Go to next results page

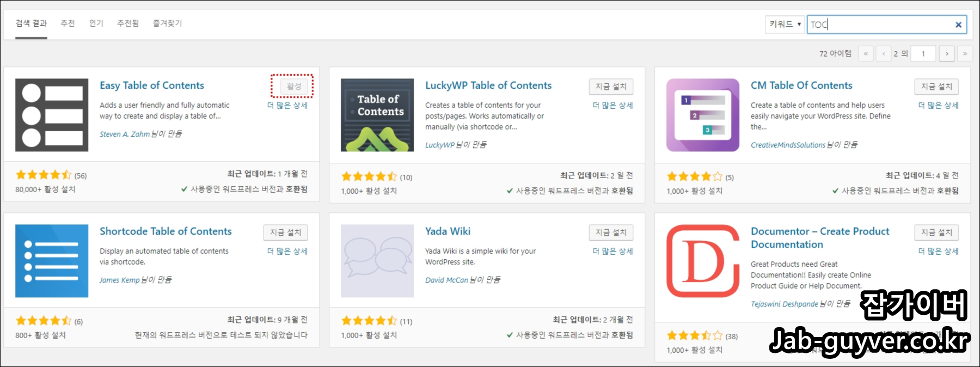tap(947, 53)
